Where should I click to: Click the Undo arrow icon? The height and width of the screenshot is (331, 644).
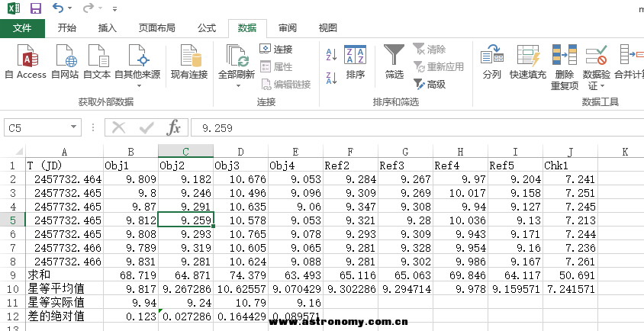coord(58,8)
